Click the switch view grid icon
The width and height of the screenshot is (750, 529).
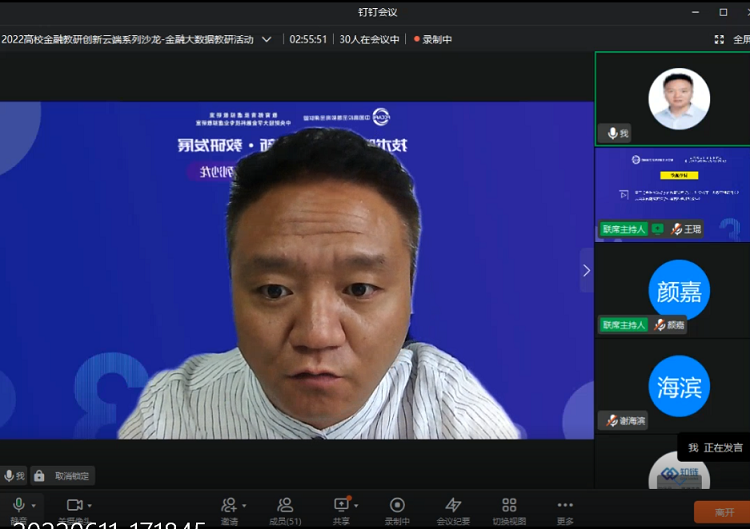[509, 505]
